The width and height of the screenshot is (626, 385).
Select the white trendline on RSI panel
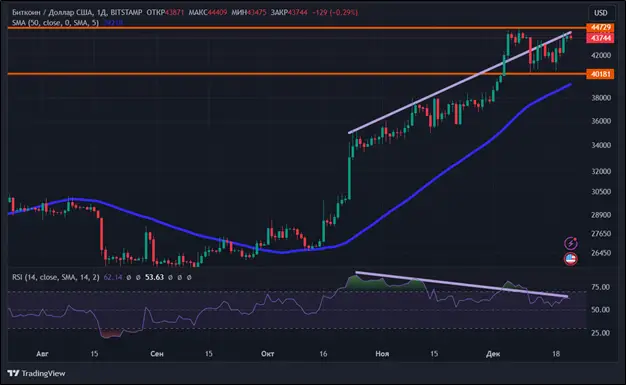(x=462, y=285)
